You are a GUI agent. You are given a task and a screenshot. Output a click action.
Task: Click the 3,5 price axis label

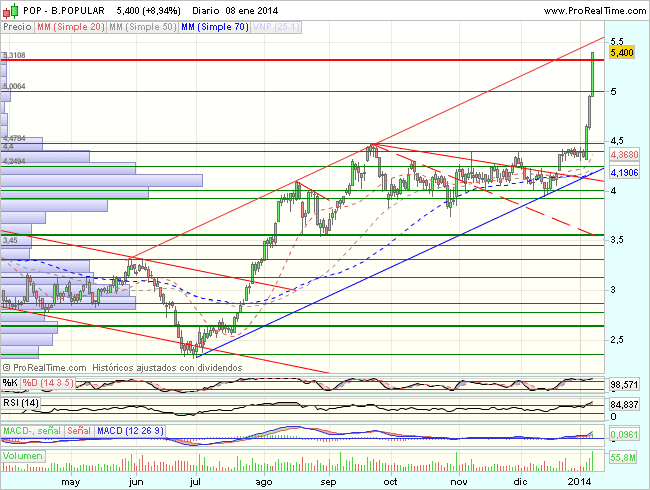coord(617,240)
